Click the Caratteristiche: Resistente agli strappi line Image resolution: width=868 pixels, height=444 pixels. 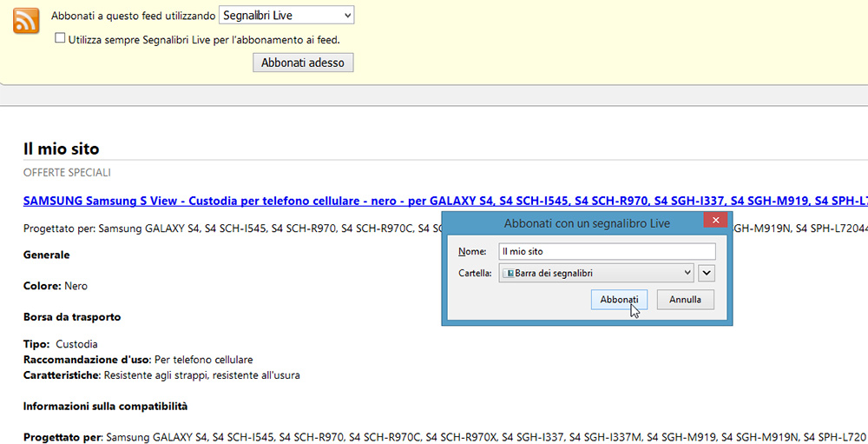pyautogui.click(x=161, y=375)
